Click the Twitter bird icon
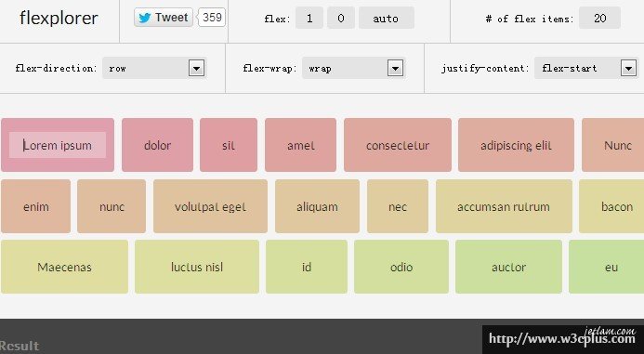 (x=145, y=18)
